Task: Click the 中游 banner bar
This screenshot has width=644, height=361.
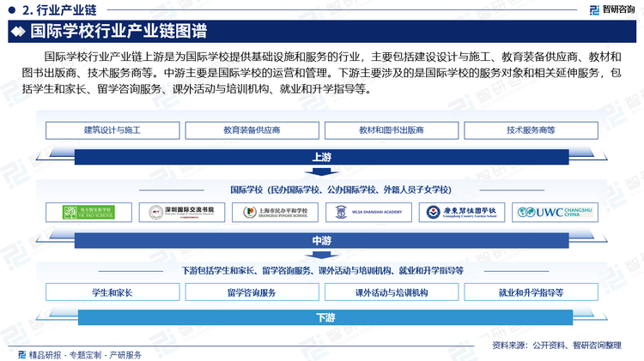Action: coord(322,240)
